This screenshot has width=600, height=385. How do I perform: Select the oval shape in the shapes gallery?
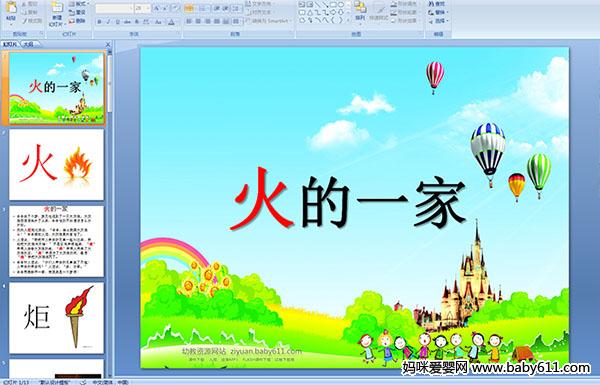340,5
